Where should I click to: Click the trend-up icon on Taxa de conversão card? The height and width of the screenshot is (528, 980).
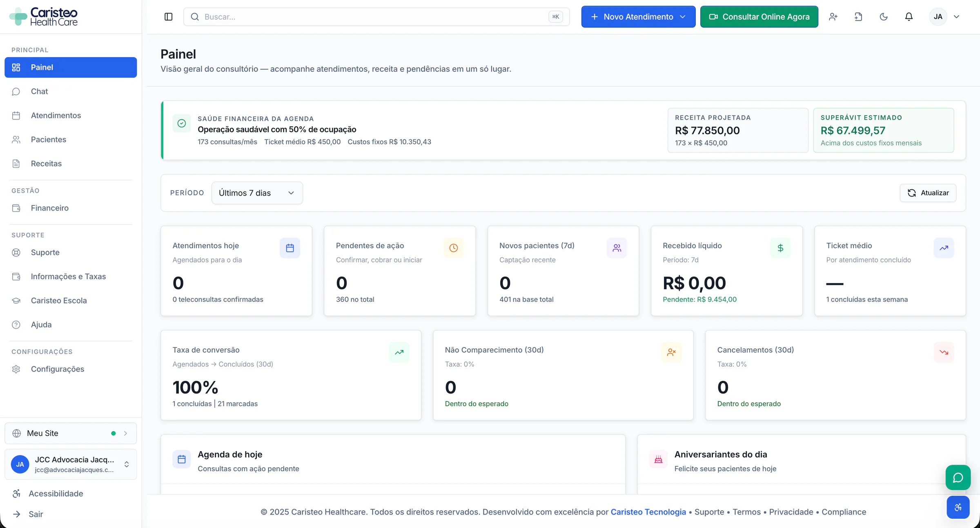[x=399, y=352]
